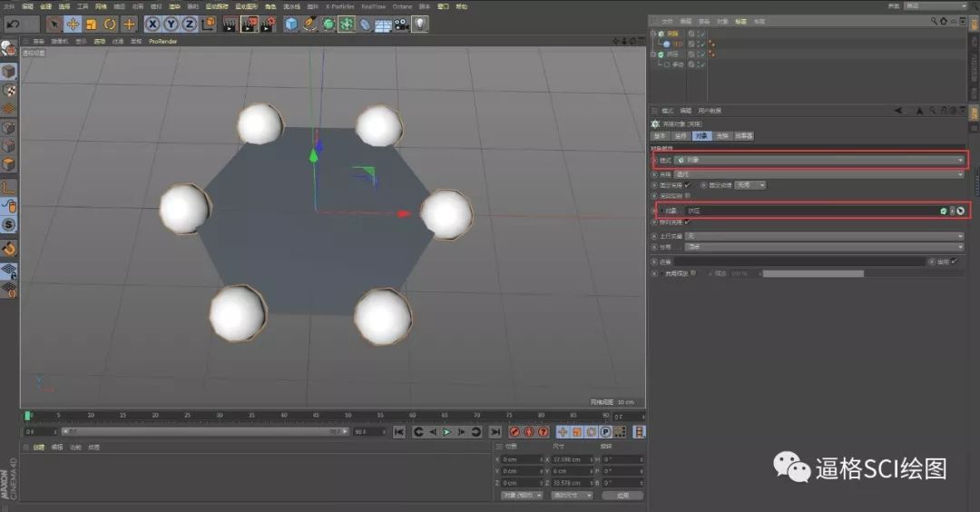Go to start of animation
The height and width of the screenshot is (512, 980).
[x=399, y=432]
